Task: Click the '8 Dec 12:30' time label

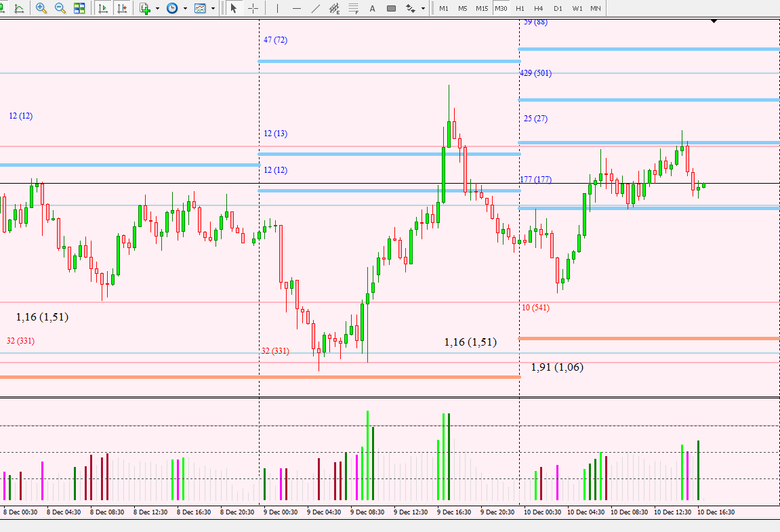Action: 150,512
